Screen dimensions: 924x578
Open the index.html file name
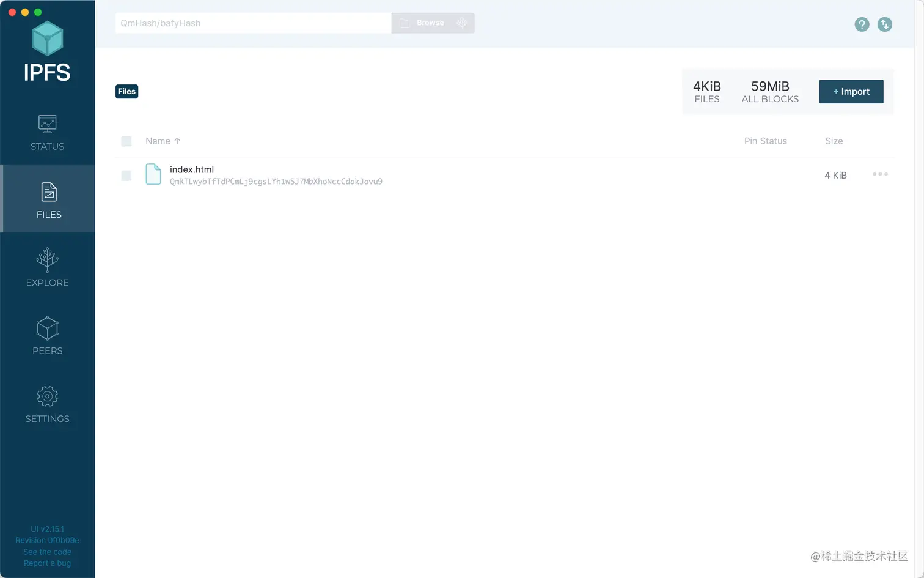[x=192, y=169]
